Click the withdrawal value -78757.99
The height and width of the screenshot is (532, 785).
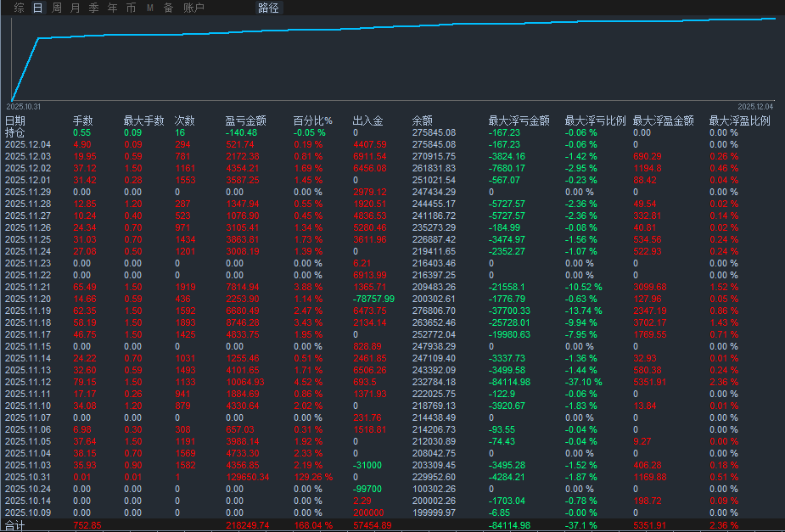pos(373,300)
